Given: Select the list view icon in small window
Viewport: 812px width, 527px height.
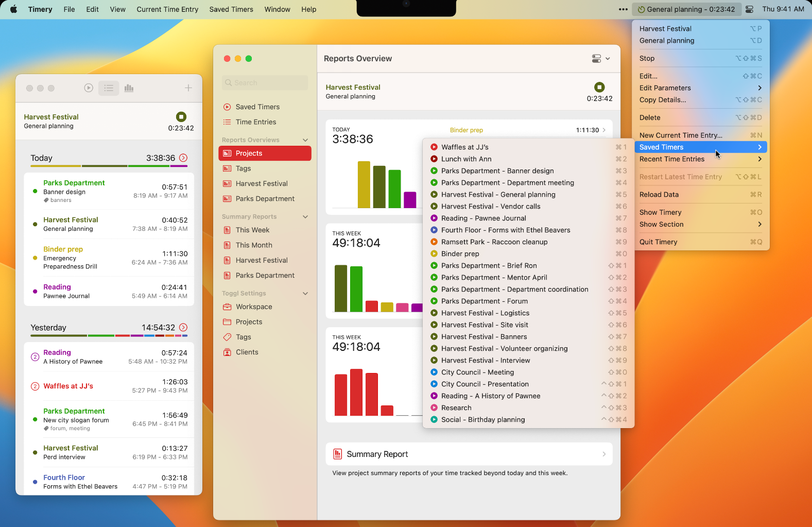Looking at the screenshot, I should (x=109, y=88).
